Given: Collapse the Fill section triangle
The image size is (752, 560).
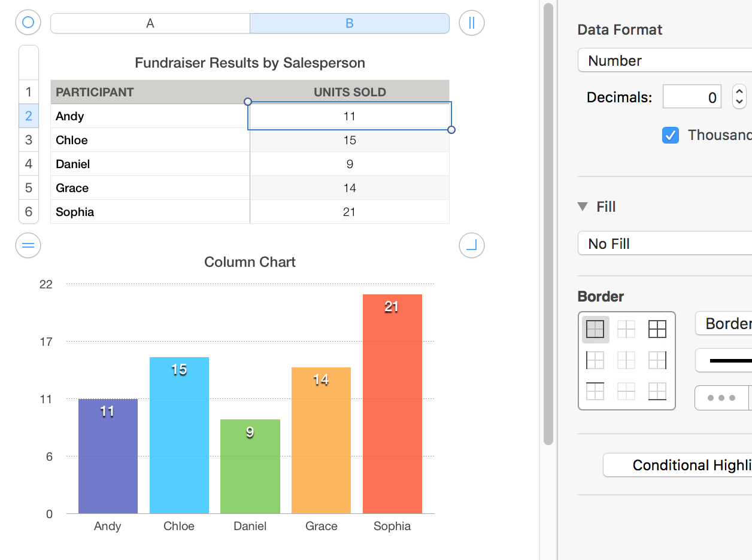Looking at the screenshot, I should [583, 207].
